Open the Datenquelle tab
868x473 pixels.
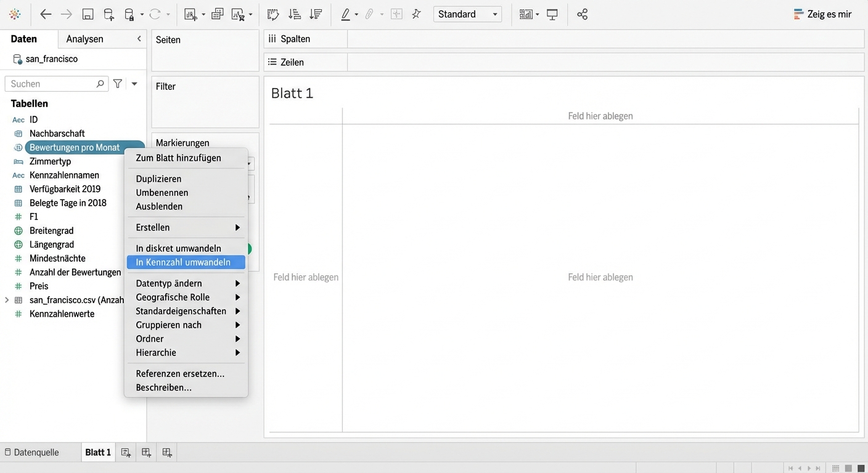point(32,452)
